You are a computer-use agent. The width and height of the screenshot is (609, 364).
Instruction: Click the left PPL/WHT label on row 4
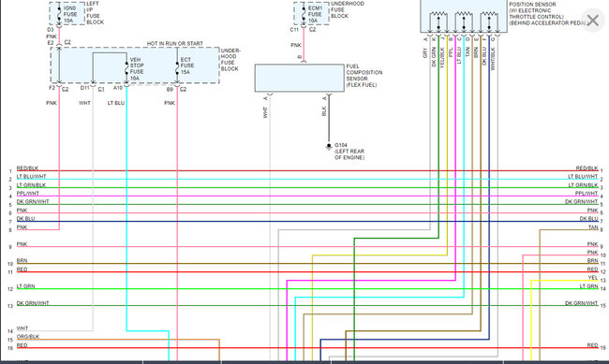27,194
